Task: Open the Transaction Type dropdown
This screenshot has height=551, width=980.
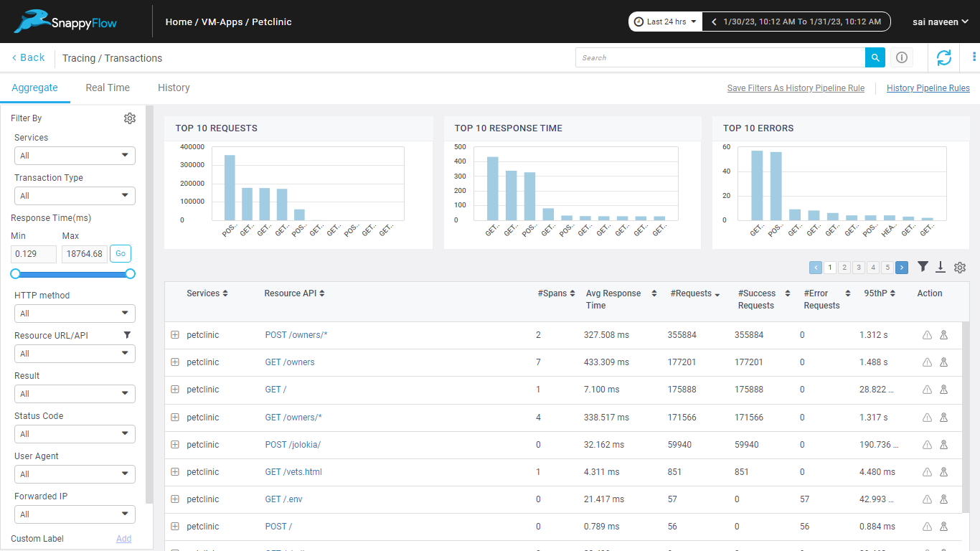Action: [75, 195]
